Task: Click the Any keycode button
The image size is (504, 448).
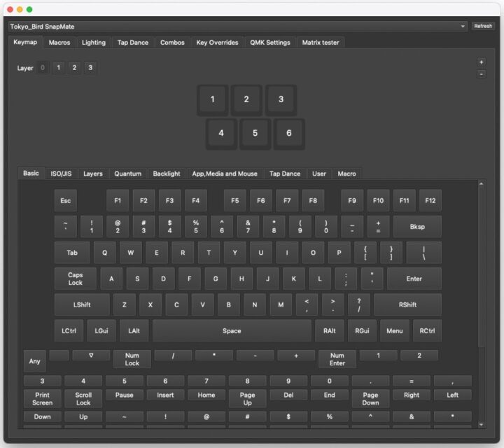Action: (x=34, y=361)
